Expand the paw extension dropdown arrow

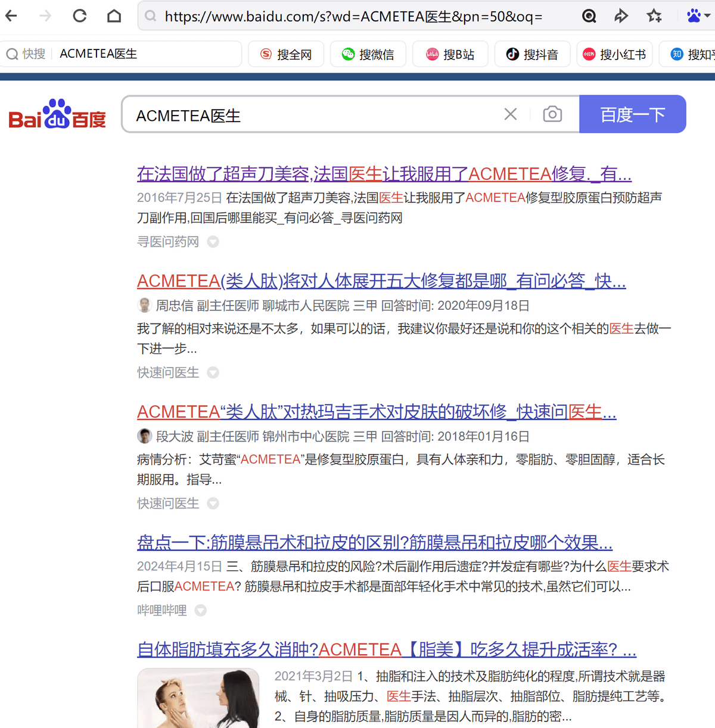tap(707, 16)
